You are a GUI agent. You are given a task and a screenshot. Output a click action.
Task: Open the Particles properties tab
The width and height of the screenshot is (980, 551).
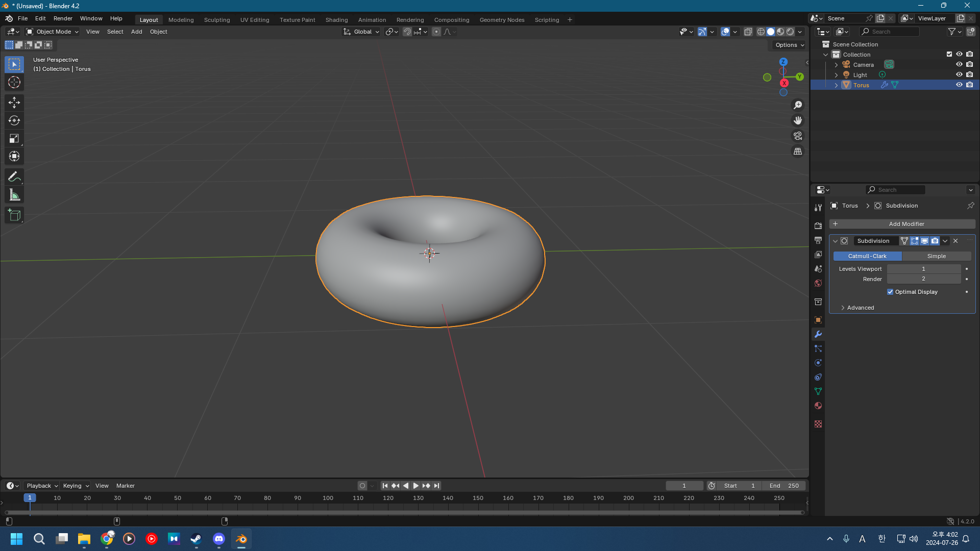818,348
